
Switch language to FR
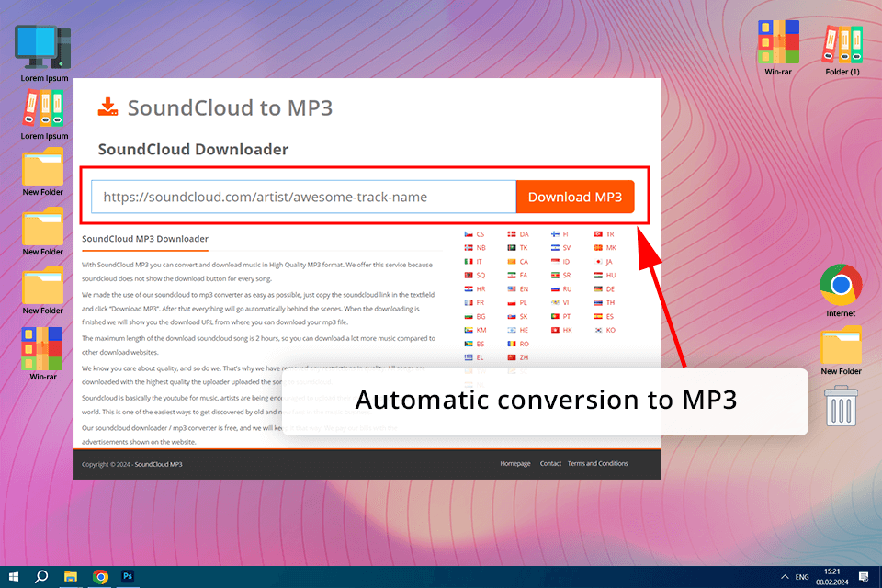click(x=481, y=302)
